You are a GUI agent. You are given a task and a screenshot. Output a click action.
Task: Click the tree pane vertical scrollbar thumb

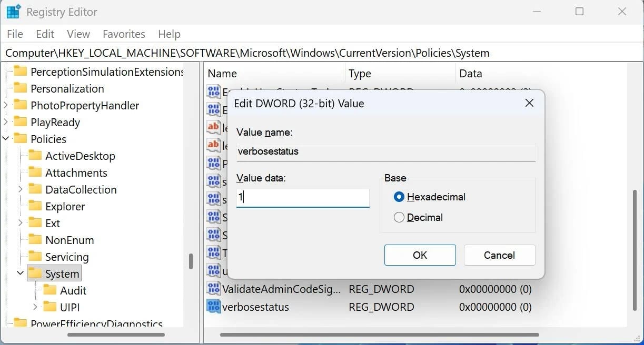191,261
